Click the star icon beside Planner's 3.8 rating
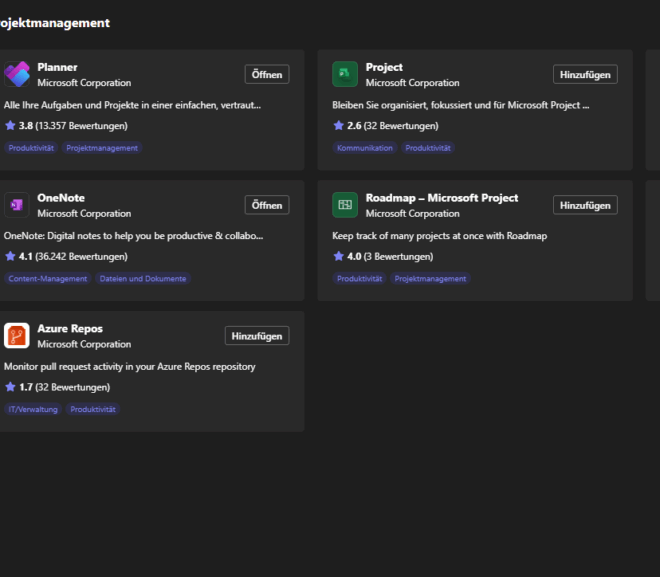The image size is (660, 577). (x=10, y=125)
